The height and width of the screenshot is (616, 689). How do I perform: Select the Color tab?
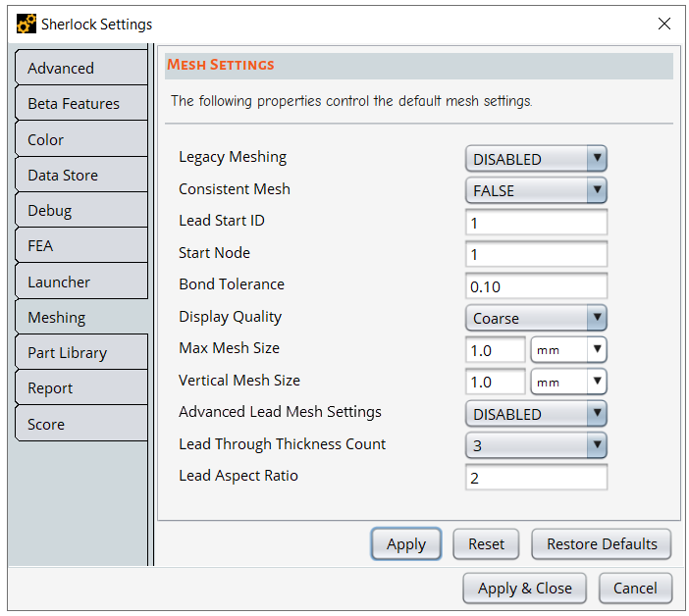pyautogui.click(x=81, y=139)
